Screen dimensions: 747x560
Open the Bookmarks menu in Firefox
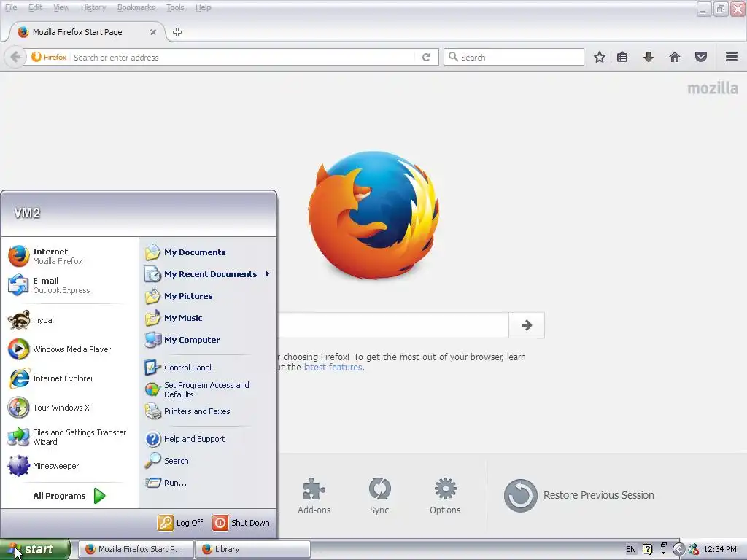[136, 7]
